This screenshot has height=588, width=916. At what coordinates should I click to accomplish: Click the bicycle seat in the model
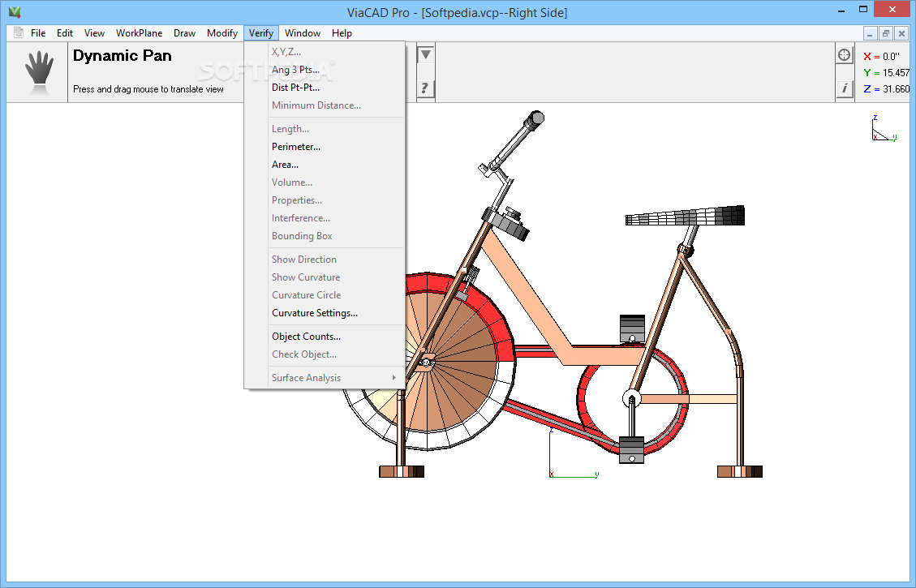coord(685,216)
